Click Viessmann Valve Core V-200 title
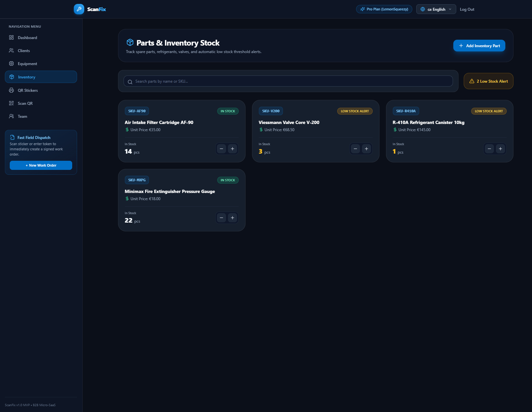 (x=289, y=122)
